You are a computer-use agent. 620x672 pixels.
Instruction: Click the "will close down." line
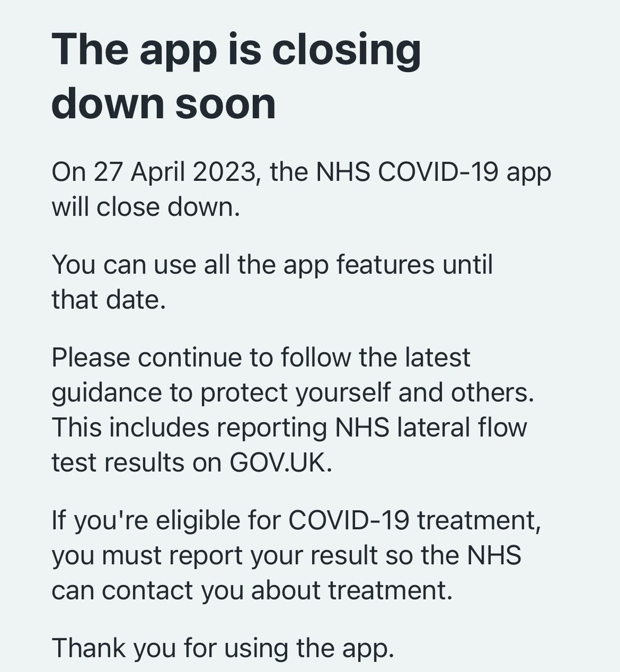pos(146,208)
